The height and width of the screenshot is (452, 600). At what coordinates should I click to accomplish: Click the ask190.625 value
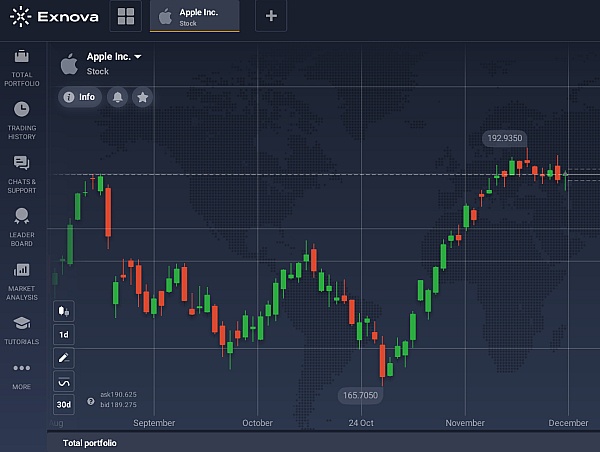click(x=118, y=394)
